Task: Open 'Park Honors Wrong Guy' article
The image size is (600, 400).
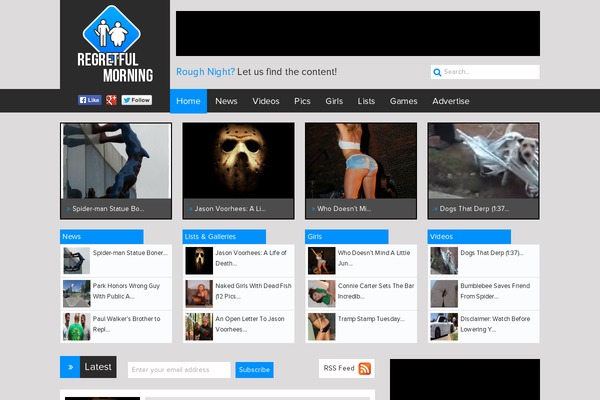Action: (126, 291)
